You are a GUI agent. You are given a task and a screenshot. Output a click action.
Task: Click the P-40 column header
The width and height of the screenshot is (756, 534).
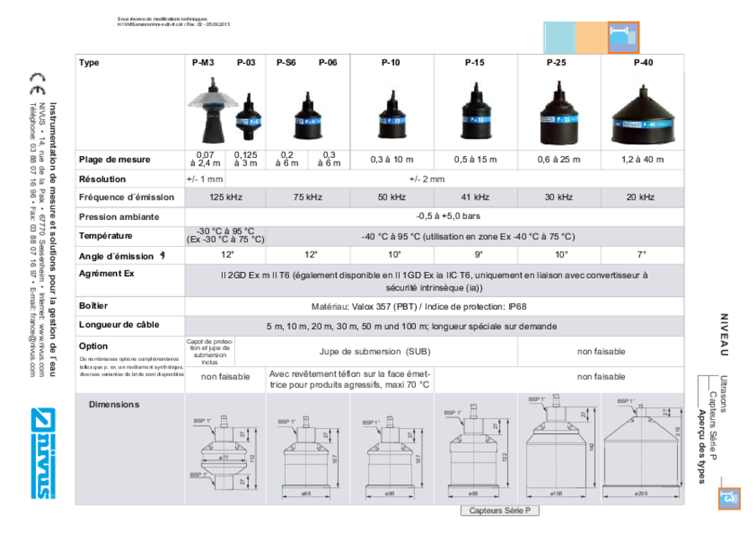pos(643,63)
